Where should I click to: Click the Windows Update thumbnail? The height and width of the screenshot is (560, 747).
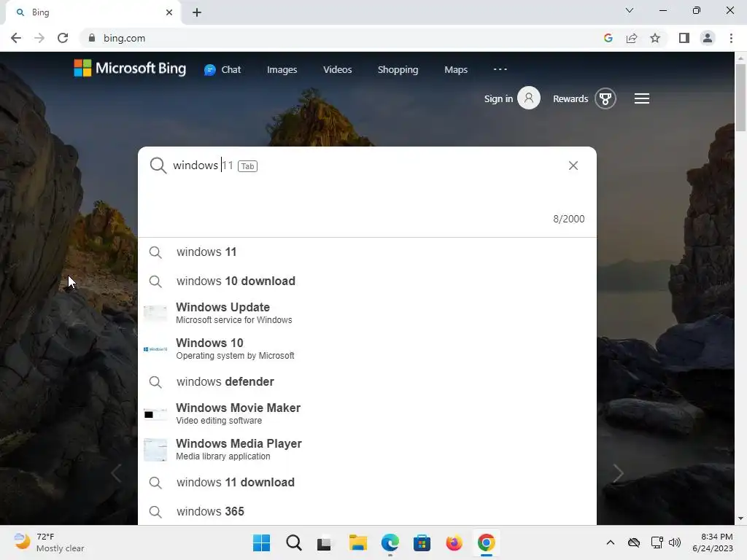155,313
